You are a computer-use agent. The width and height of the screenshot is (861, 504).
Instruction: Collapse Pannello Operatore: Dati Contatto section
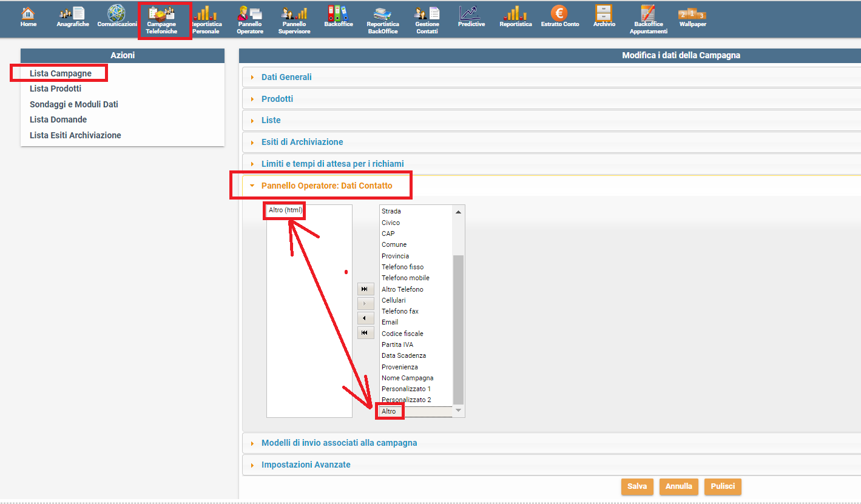[326, 186]
